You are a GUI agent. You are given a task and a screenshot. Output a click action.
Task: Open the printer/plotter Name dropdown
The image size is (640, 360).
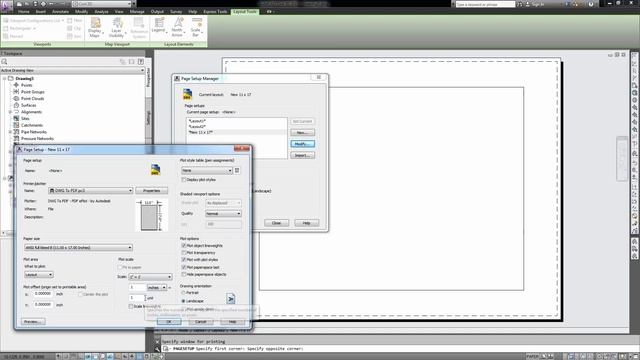click(x=91, y=191)
